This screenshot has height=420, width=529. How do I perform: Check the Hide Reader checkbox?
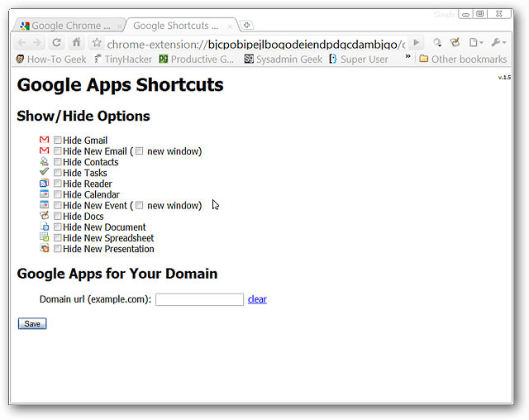coord(58,184)
